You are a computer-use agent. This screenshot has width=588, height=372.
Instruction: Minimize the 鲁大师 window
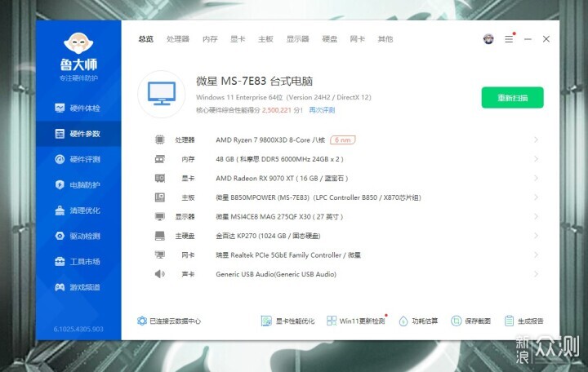(528, 39)
